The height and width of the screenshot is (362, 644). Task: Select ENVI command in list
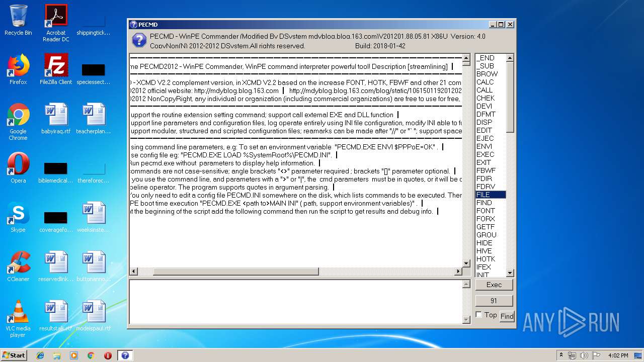point(491,146)
